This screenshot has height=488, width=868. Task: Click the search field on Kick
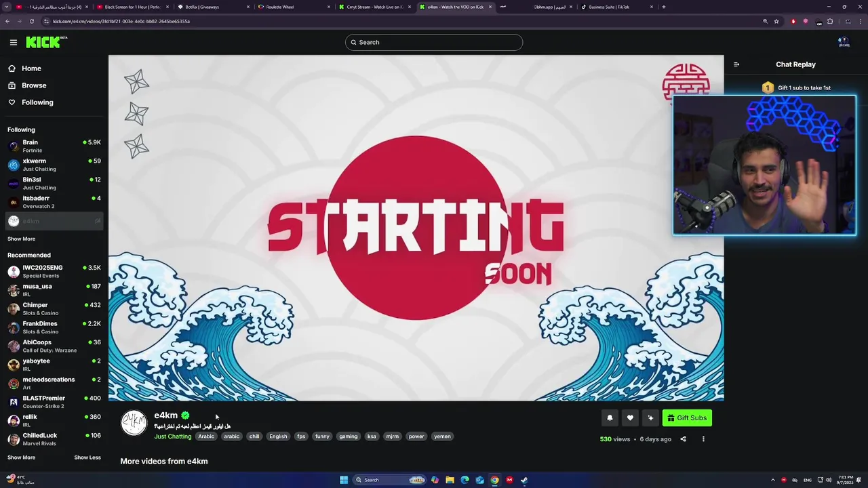click(434, 42)
